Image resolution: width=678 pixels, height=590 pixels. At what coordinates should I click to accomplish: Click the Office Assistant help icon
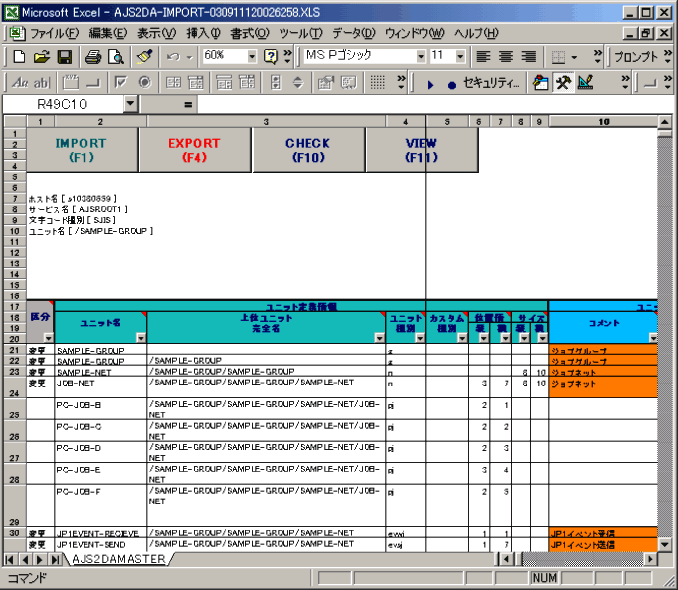point(271,56)
